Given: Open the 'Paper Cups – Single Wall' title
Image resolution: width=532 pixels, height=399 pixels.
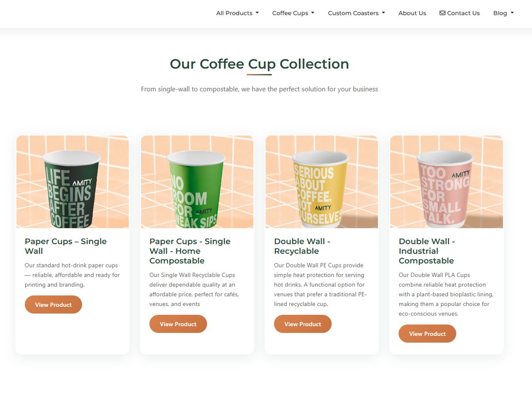Looking at the screenshot, I should (66, 246).
